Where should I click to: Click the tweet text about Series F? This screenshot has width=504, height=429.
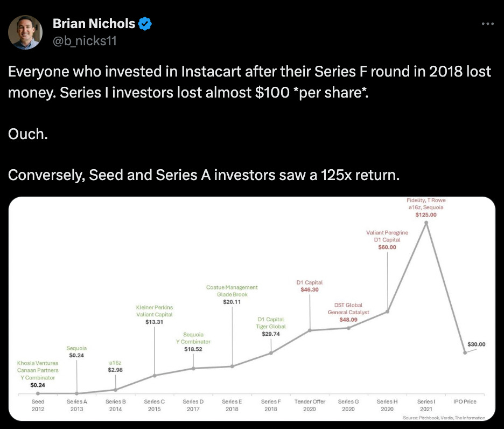tap(249, 82)
